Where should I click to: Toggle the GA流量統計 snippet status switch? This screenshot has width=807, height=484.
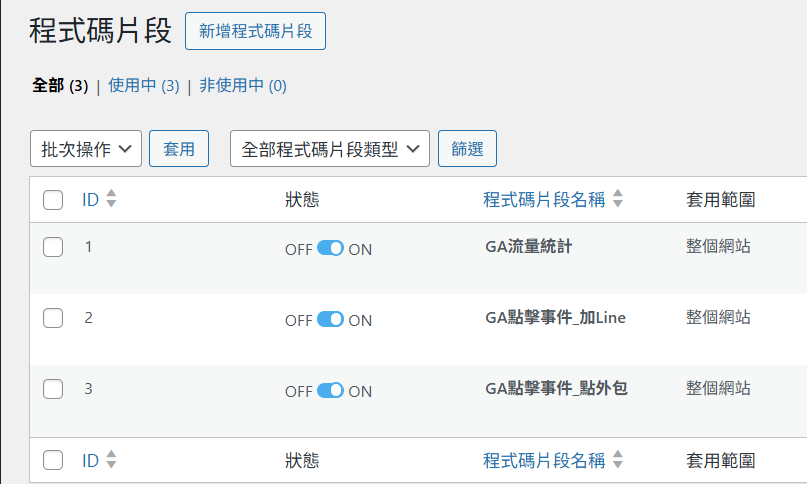[330, 249]
